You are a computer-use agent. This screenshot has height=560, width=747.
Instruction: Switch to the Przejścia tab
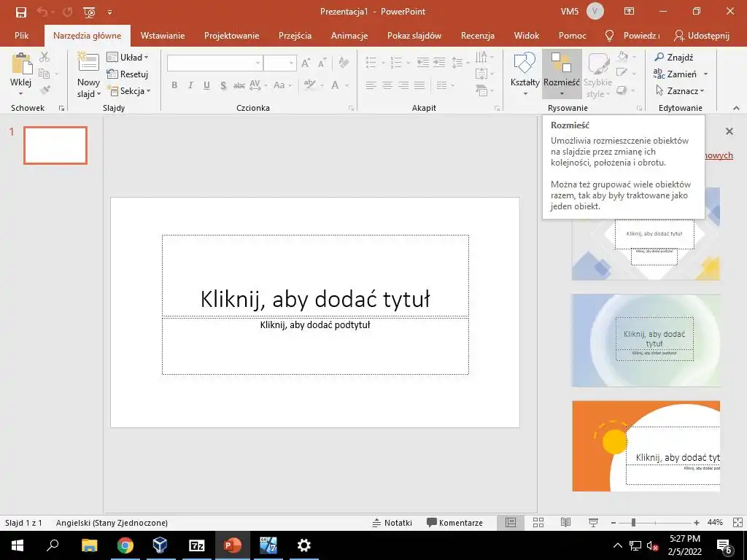click(295, 36)
